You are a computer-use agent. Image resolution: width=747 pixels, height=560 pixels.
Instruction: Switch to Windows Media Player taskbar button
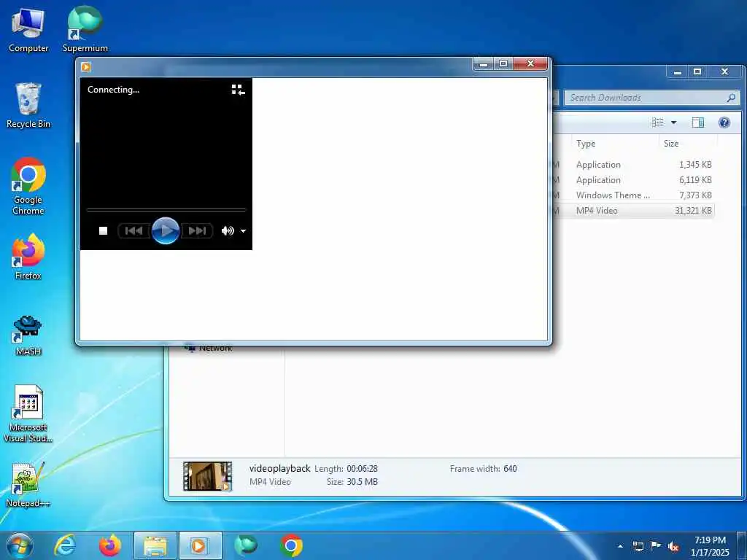pos(200,545)
